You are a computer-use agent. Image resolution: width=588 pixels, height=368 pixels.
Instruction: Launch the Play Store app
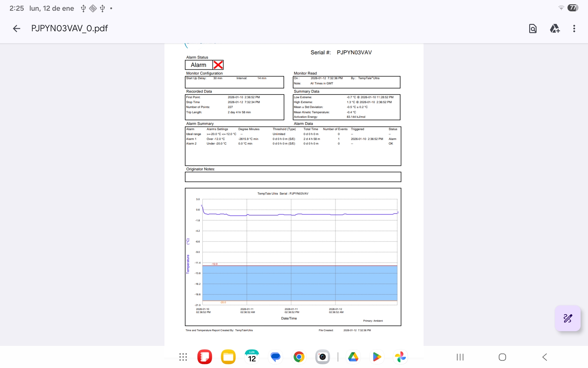pyautogui.click(x=377, y=357)
